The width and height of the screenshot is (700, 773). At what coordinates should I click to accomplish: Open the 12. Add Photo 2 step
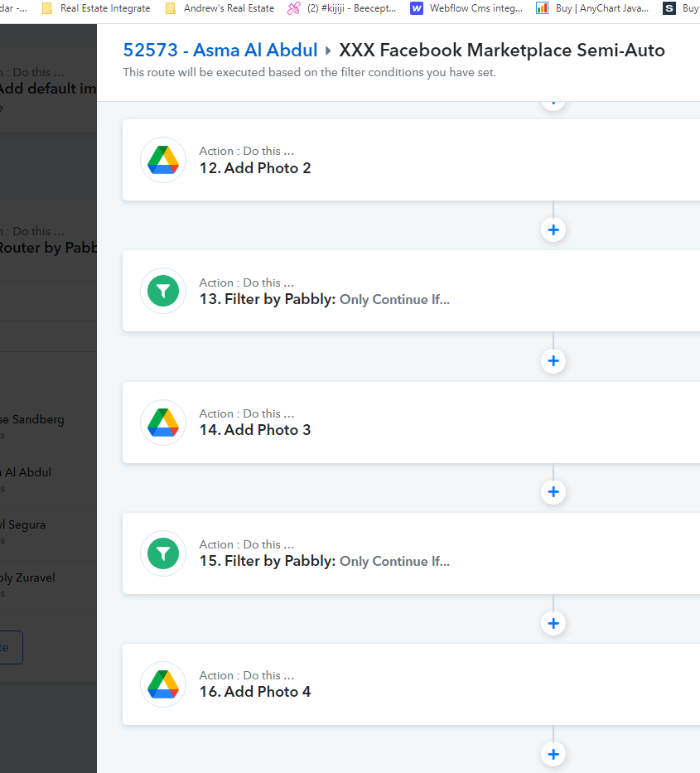(411, 160)
